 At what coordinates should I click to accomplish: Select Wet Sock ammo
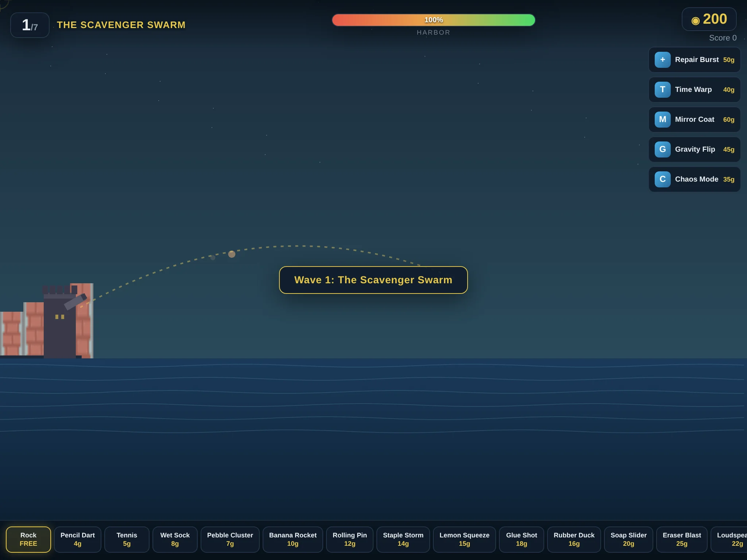pos(175,539)
